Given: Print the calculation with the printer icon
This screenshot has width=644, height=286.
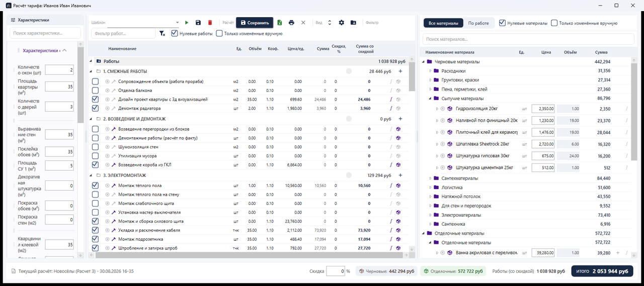Looking at the screenshot, I should point(291,23).
